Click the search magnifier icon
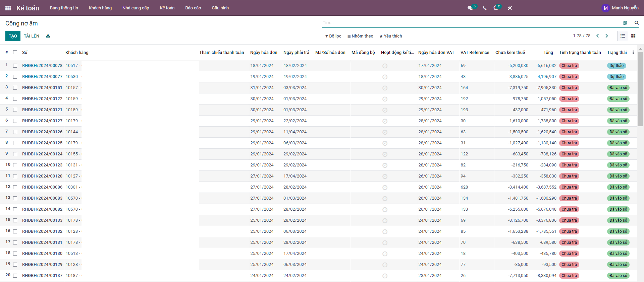This screenshot has height=282, width=644. pyautogui.click(x=636, y=23)
